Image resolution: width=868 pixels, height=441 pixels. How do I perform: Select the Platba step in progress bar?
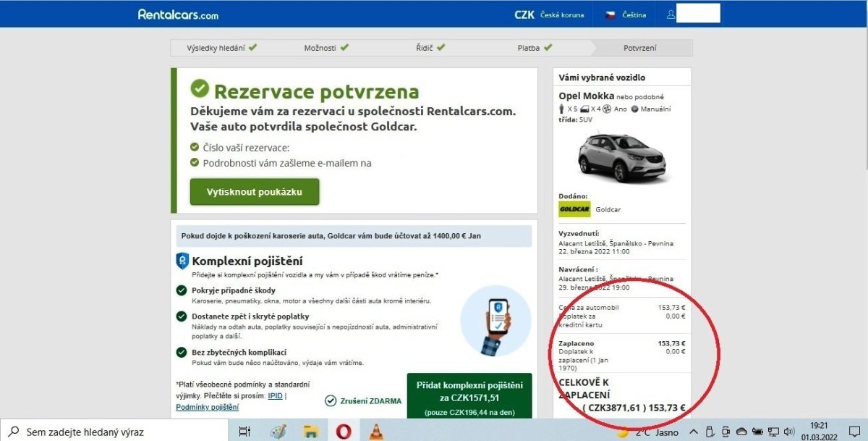click(534, 48)
